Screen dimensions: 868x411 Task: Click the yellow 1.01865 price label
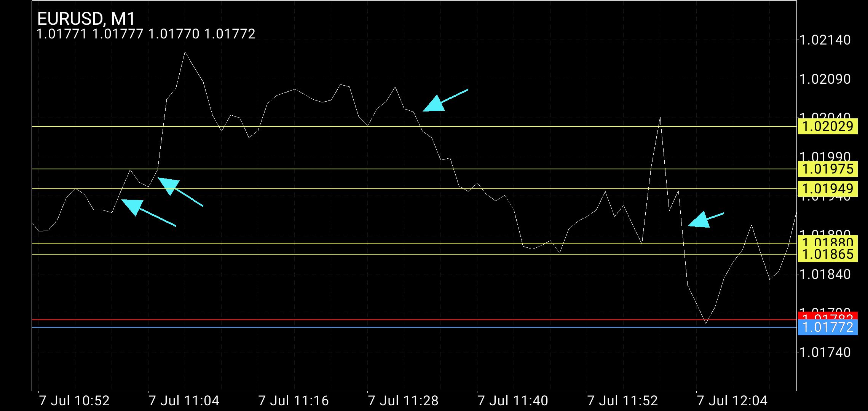coord(827,255)
